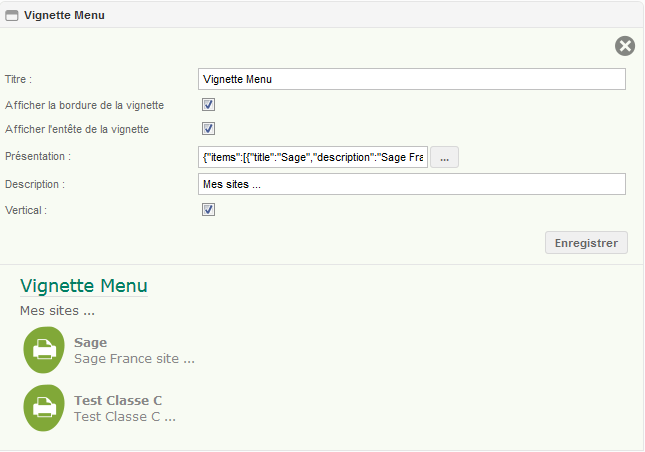This screenshot has width=645, height=452.
Task: Open the Test Classe C menu title
Action: [x=118, y=401]
